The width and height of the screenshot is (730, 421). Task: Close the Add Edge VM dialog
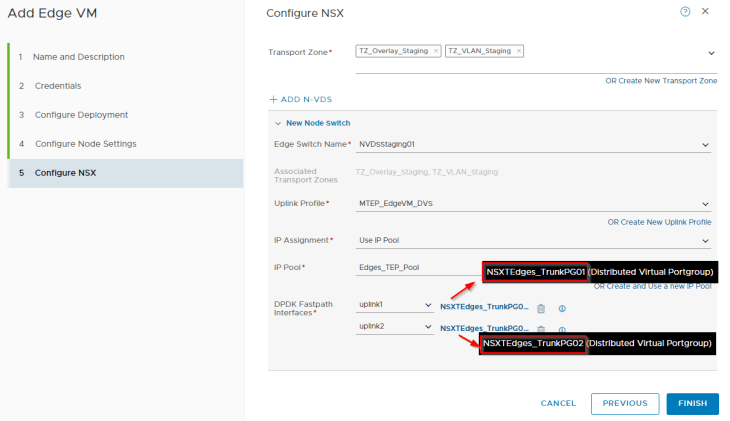pyautogui.click(x=706, y=11)
